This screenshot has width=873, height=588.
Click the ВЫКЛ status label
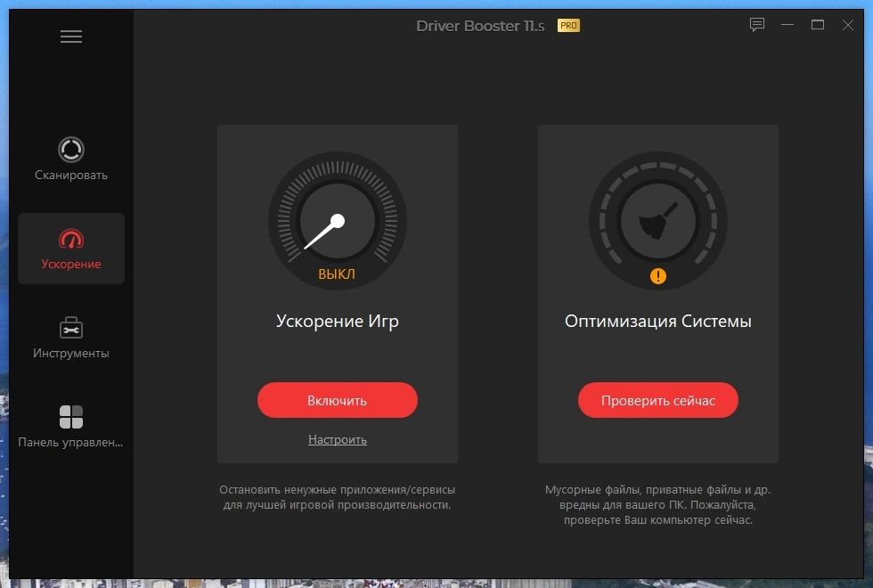337,274
